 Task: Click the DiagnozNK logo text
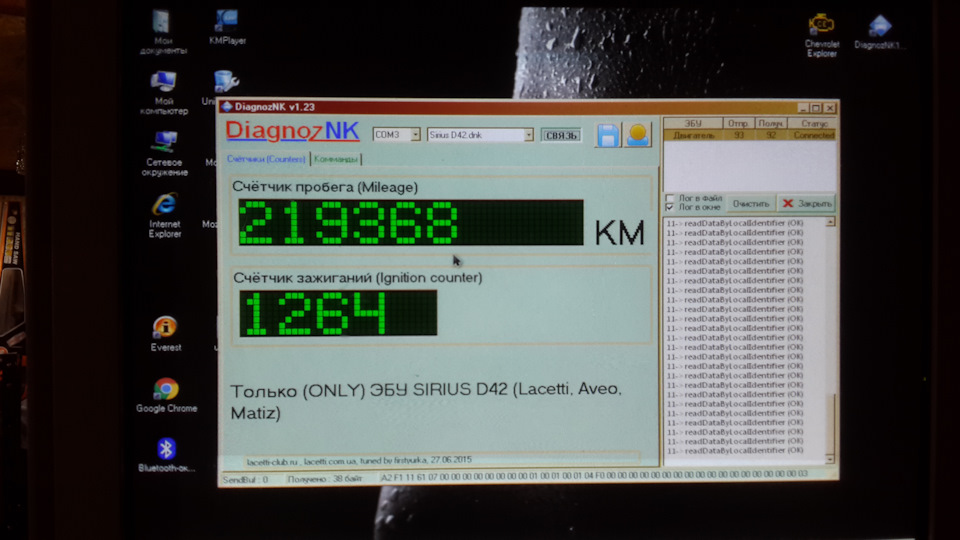(292, 131)
